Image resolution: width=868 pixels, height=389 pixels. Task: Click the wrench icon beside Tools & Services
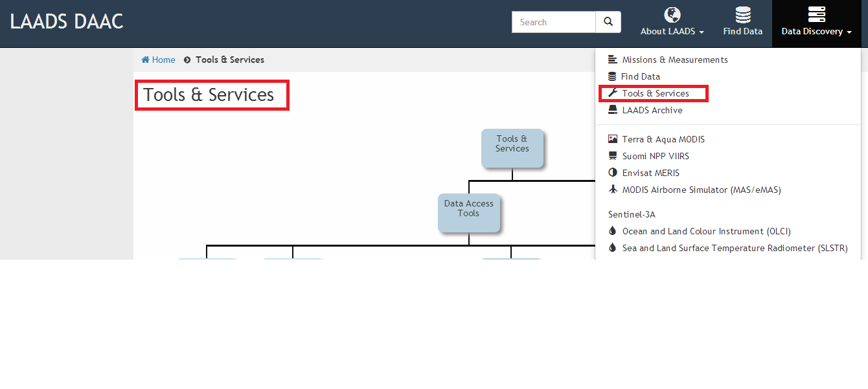(613, 93)
